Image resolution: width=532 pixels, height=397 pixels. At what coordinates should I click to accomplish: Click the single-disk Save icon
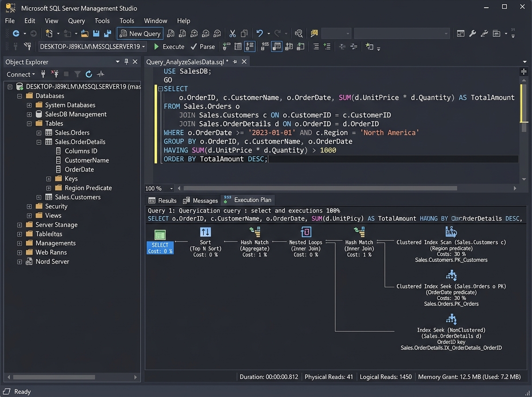click(x=96, y=33)
